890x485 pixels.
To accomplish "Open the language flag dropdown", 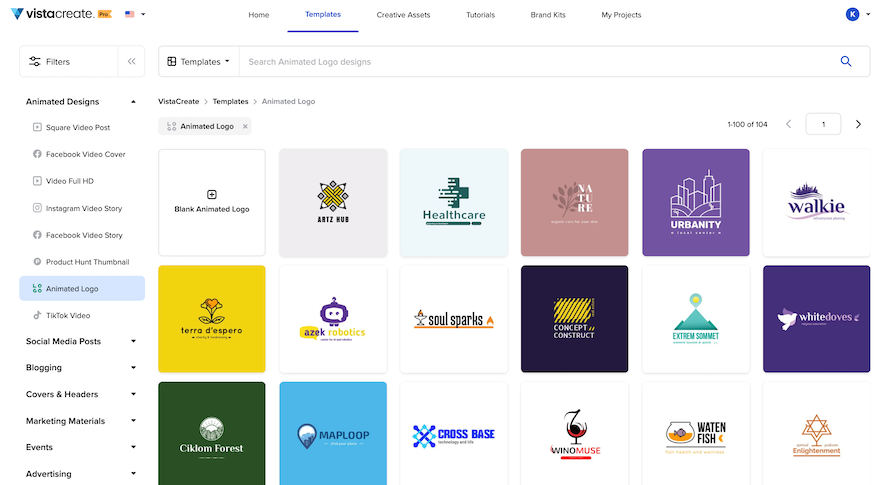I will click(x=135, y=14).
